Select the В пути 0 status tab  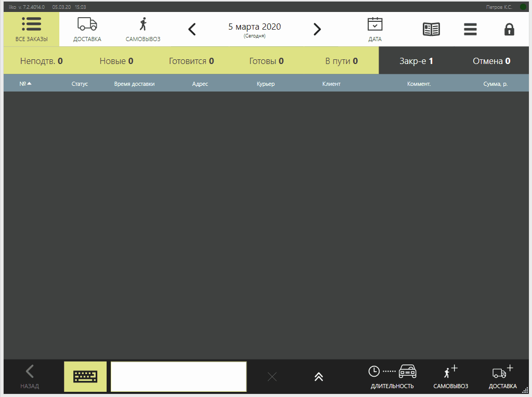pos(341,61)
